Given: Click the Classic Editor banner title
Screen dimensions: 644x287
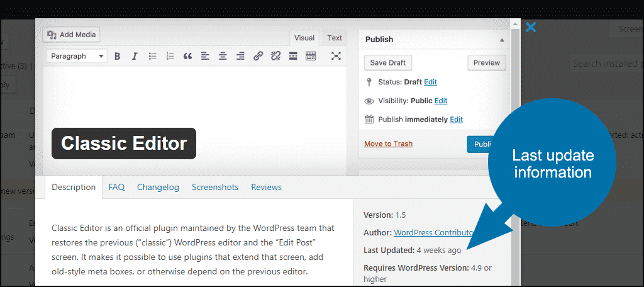Looking at the screenshot, I should click(x=124, y=143).
